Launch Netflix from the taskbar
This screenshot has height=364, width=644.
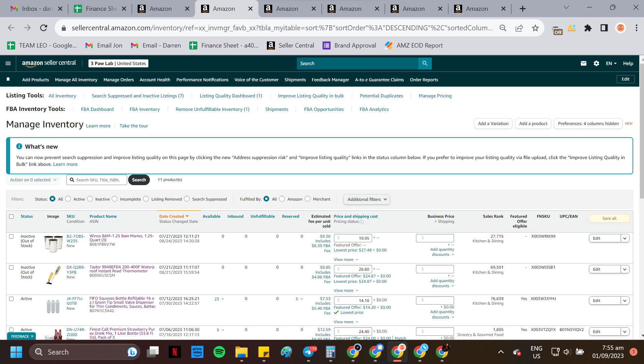click(175, 352)
